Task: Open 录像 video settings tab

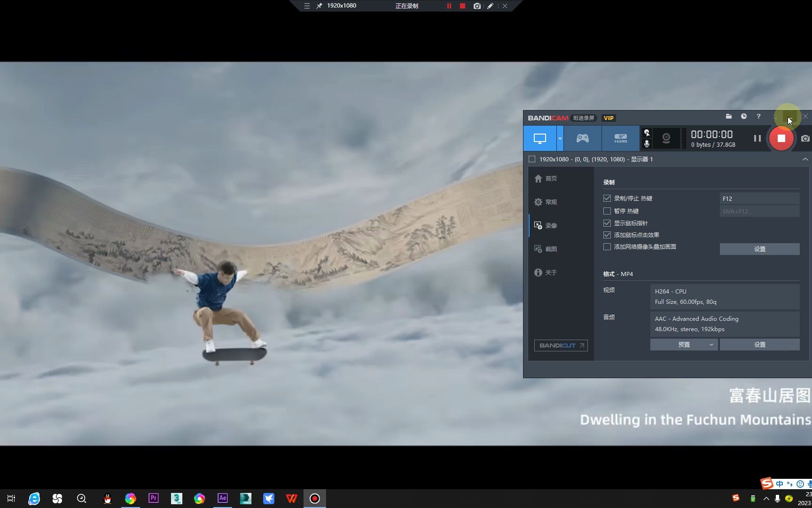Action: [546, 226]
